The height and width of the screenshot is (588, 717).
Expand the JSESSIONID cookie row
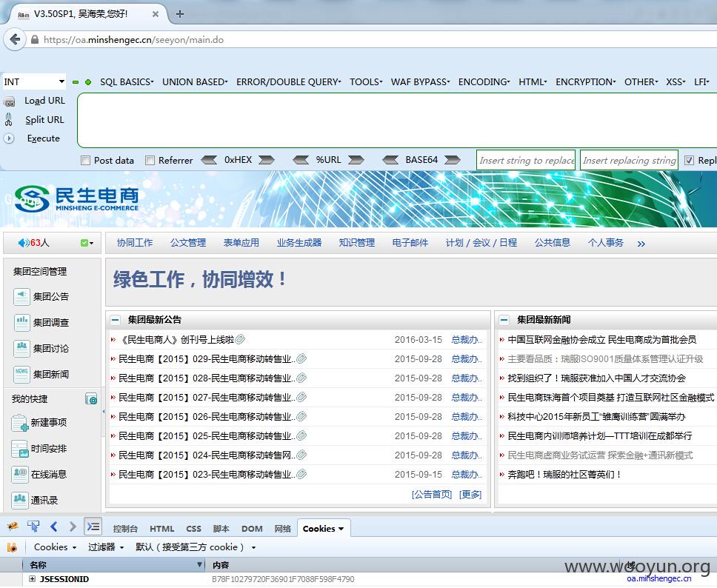click(32, 579)
